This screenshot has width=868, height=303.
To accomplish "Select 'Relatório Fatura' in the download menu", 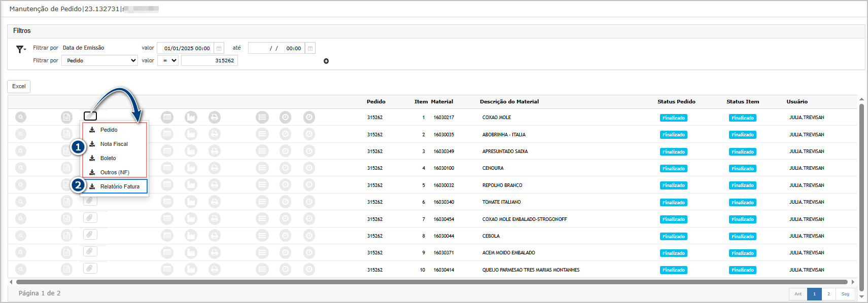I will [119, 186].
